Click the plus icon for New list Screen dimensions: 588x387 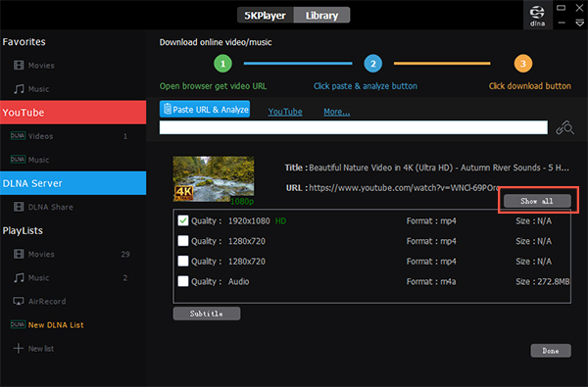tap(19, 349)
